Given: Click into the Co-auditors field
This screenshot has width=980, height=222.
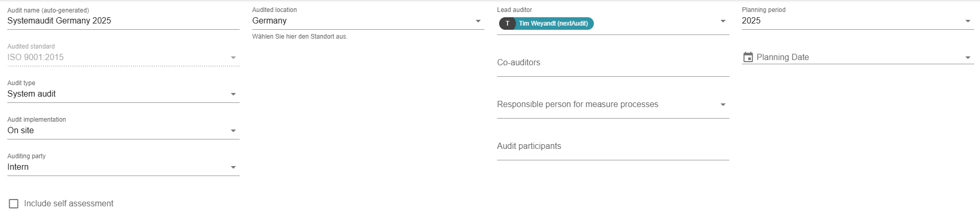Looking at the screenshot, I should (612, 63).
